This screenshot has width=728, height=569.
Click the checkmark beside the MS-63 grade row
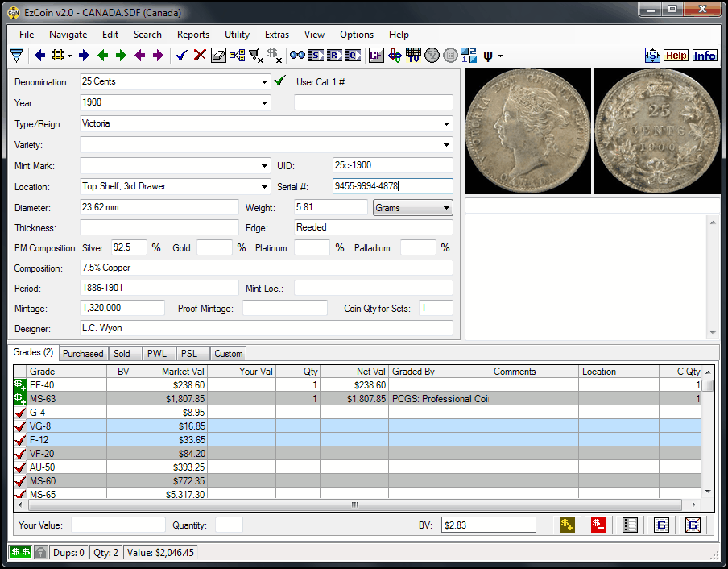click(19, 399)
